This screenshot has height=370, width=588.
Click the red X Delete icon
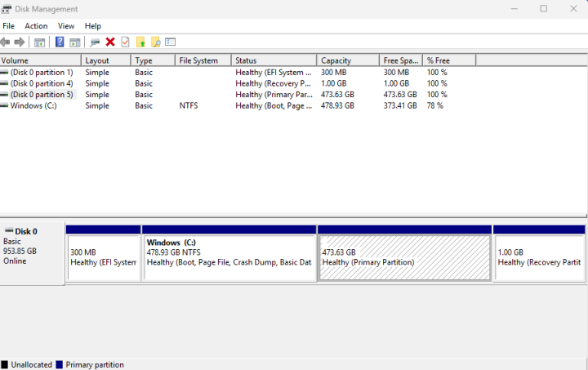click(110, 42)
